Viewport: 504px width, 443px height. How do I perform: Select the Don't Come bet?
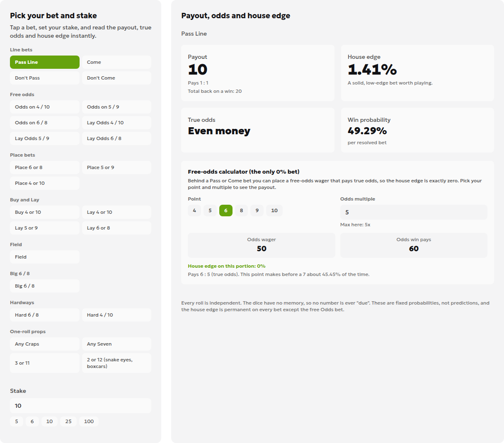[x=116, y=78]
